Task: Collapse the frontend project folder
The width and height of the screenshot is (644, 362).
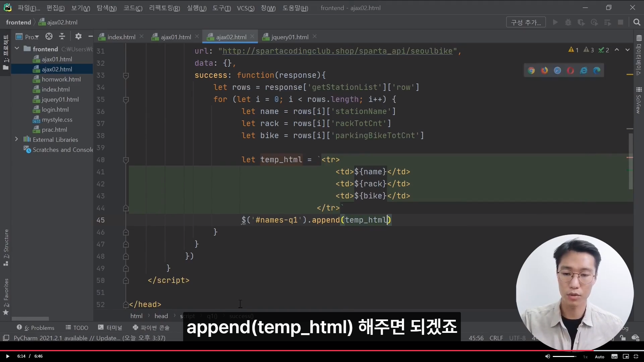Action: 17,49
